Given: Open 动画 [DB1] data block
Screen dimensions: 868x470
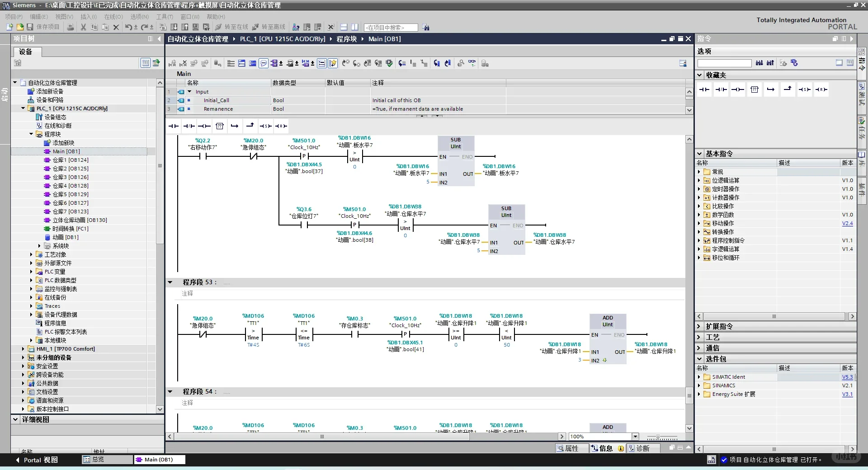Looking at the screenshot, I should (65, 237).
